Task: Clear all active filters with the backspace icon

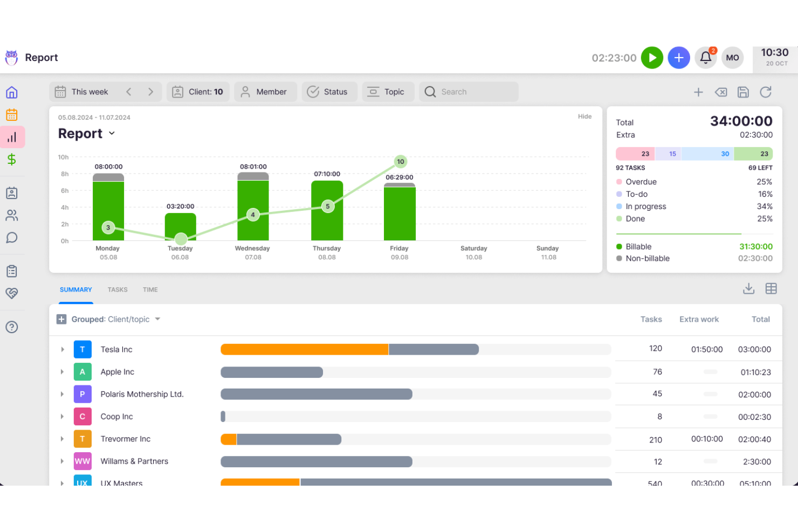Action: pos(721,92)
